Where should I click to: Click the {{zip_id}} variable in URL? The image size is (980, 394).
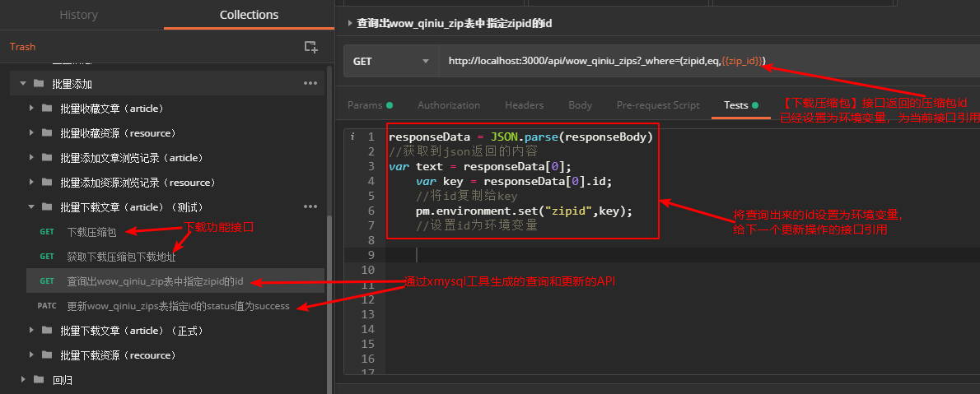pyautogui.click(x=741, y=61)
